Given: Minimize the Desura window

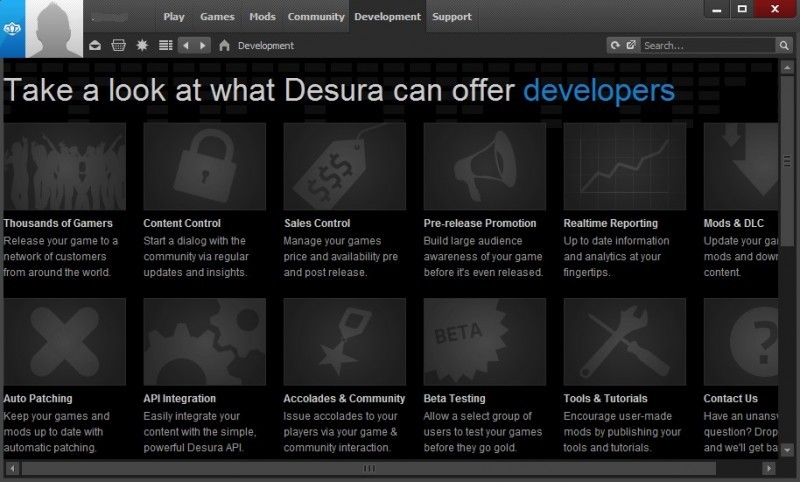Looking at the screenshot, I should click(x=717, y=9).
